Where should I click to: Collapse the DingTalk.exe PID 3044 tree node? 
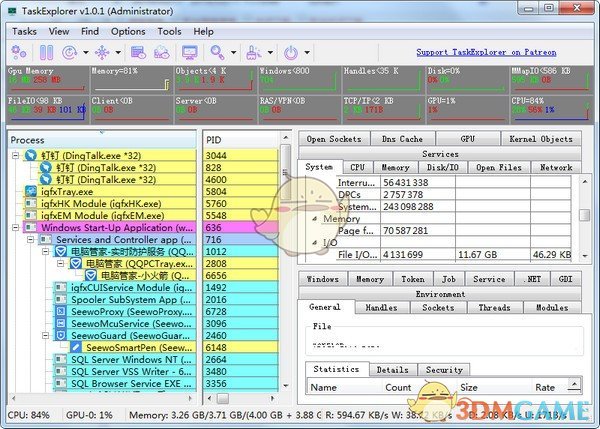pos(15,155)
